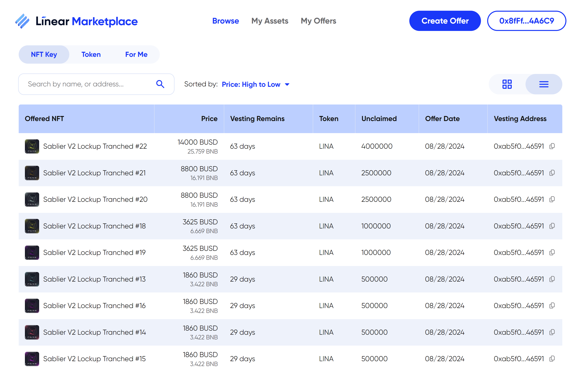Screen dimensions: 588x367
Task: Open thumbnail of Sablier Tranched #21
Action: [32, 173]
